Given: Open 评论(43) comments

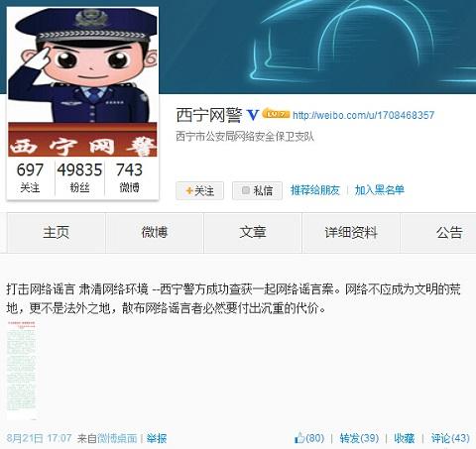Looking at the screenshot, I should coord(450,438).
